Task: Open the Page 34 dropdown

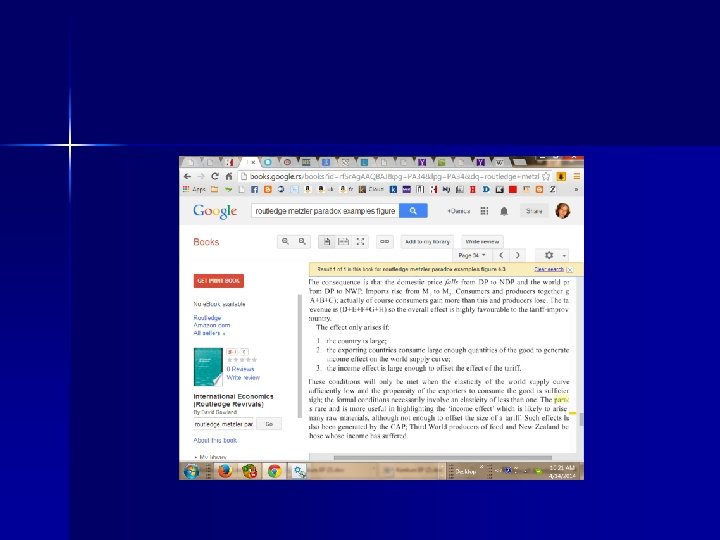Action: pyautogui.click(x=472, y=255)
